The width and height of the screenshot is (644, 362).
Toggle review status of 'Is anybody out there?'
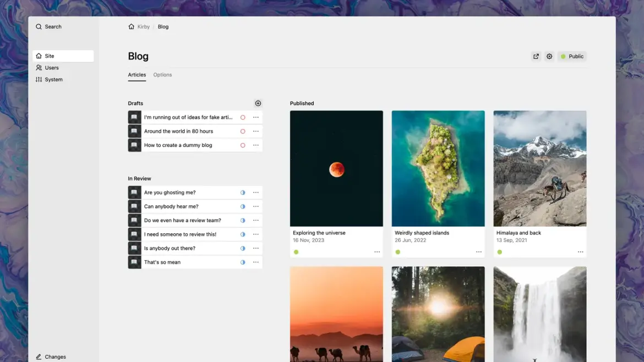[243, 248]
